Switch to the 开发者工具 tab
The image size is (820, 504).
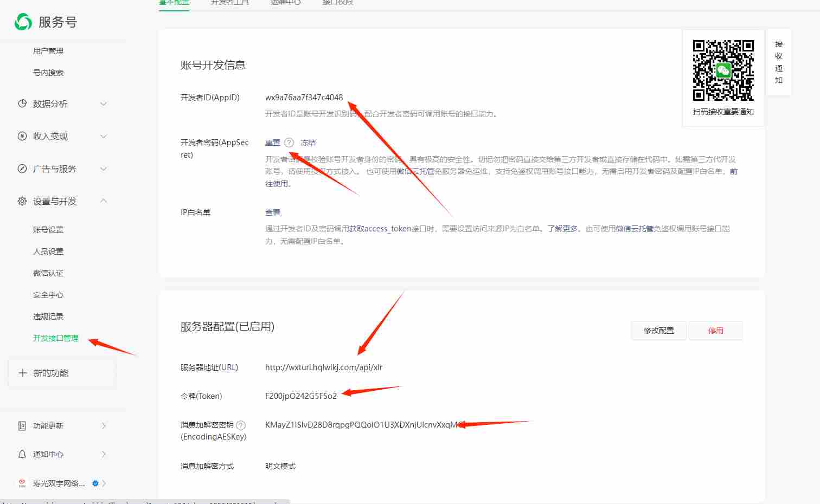[229, 3]
